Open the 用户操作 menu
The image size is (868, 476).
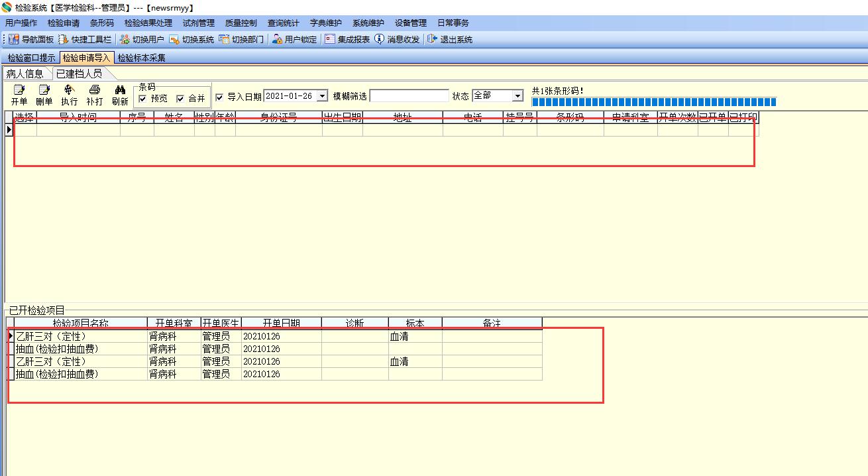(x=21, y=23)
